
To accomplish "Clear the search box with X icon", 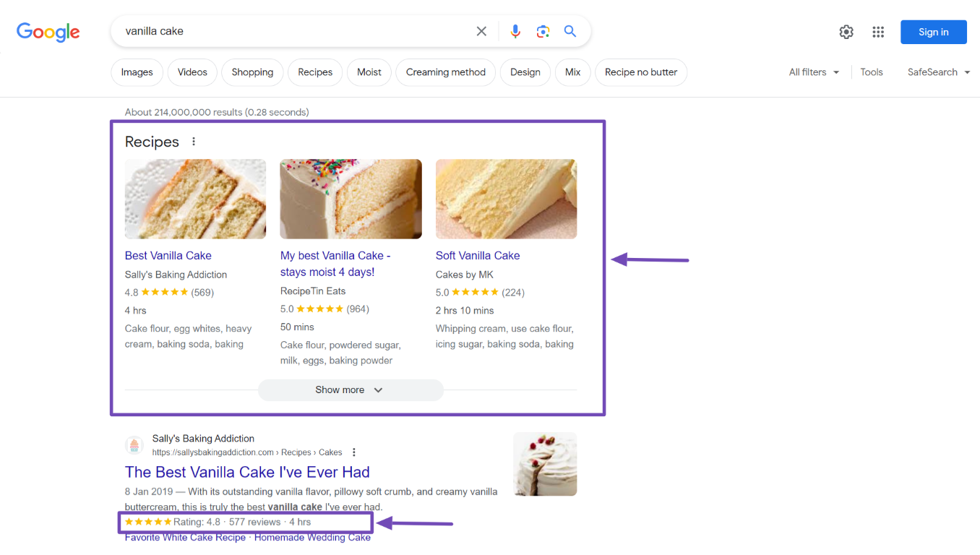I will click(x=481, y=31).
